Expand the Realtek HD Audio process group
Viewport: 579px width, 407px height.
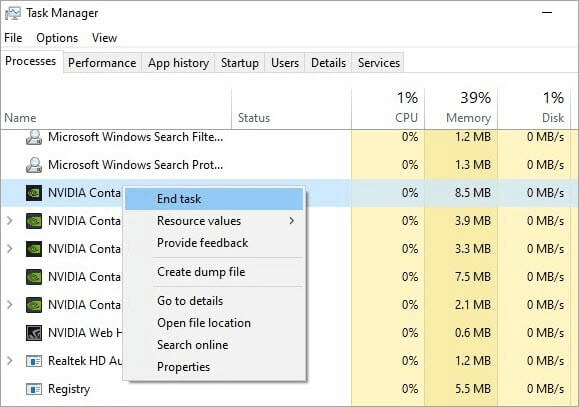[10, 361]
